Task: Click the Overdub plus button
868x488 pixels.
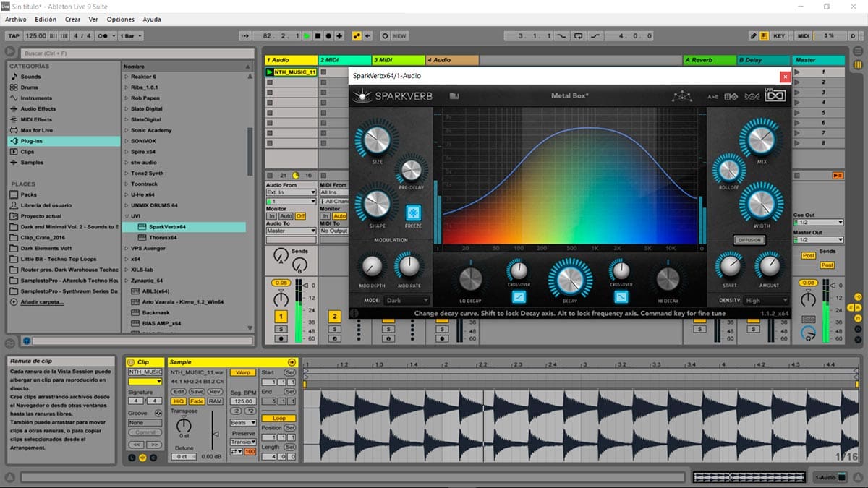Action: click(x=339, y=35)
